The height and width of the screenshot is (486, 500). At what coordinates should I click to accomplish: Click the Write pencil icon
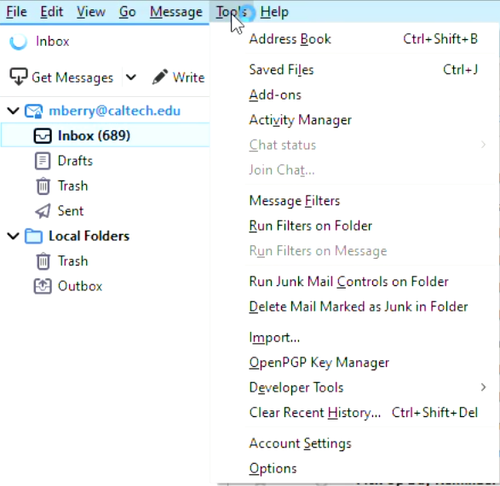coord(160,77)
